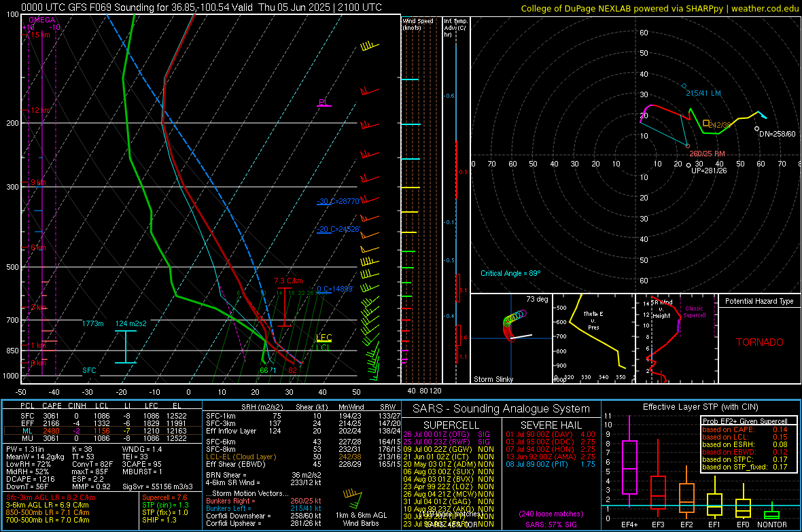Click the sounding title for 36.85,-100.54
Screen dimensions: 802x532
tap(202, 7)
